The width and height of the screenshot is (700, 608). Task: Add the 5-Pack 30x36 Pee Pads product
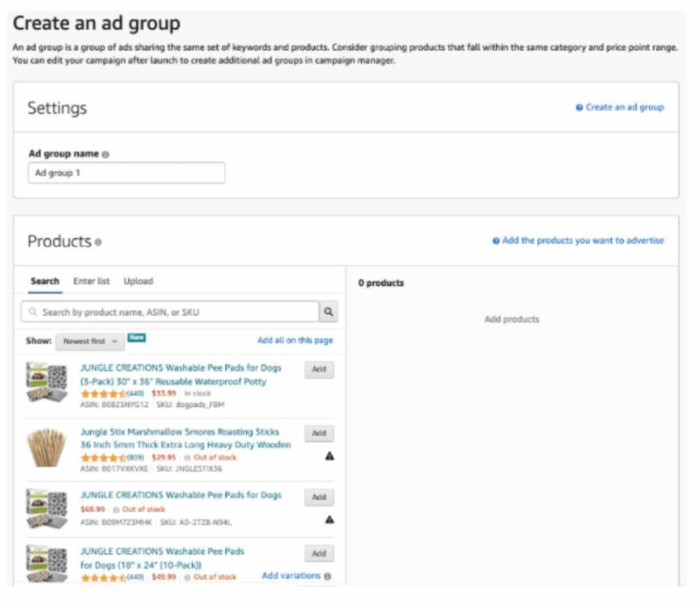pos(319,369)
